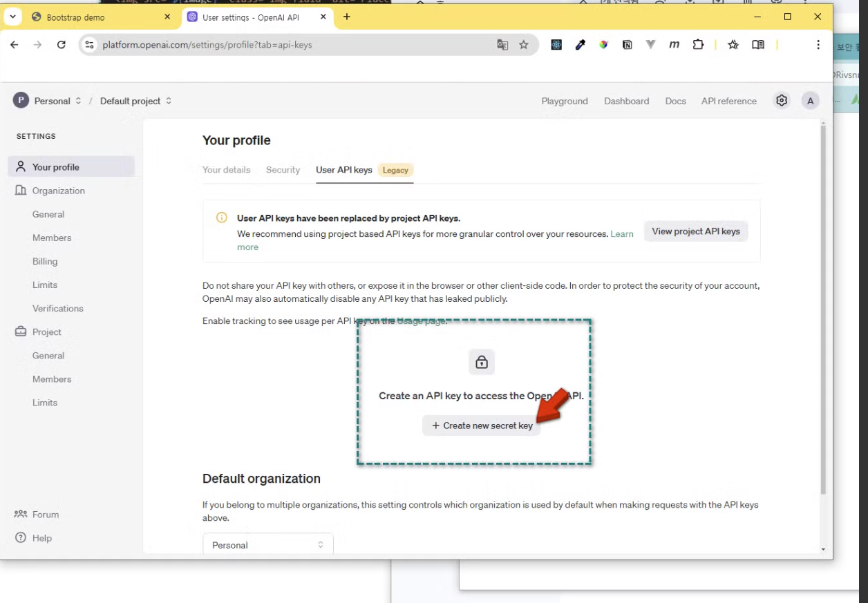The height and width of the screenshot is (603, 868).
Task: Click the Legacy badge beside User API keys
Action: coord(395,170)
